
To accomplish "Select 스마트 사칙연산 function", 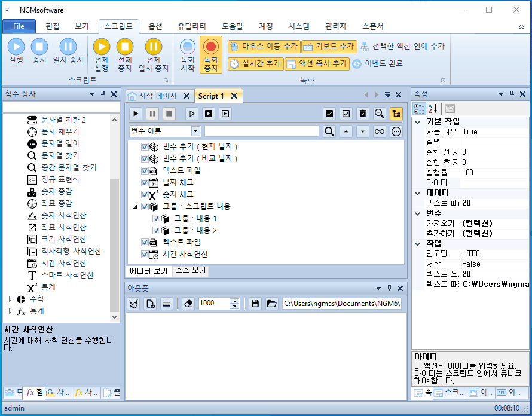I will [x=67, y=275].
